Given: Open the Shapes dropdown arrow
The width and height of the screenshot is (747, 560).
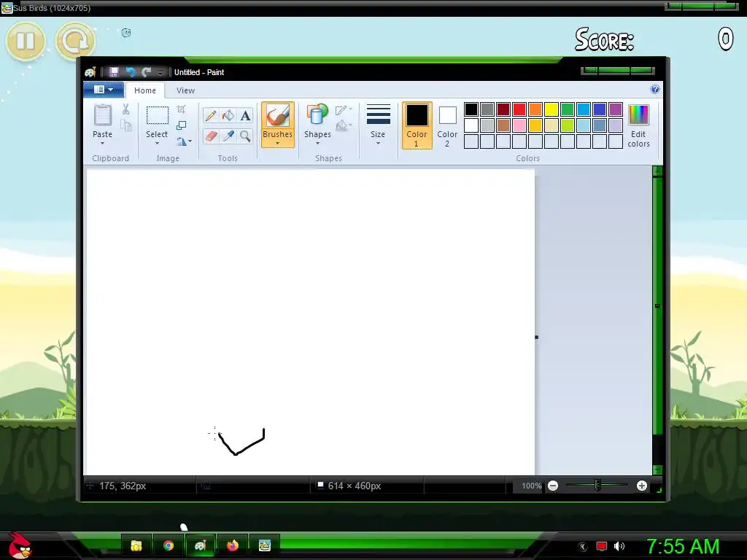Looking at the screenshot, I should pyautogui.click(x=318, y=144).
